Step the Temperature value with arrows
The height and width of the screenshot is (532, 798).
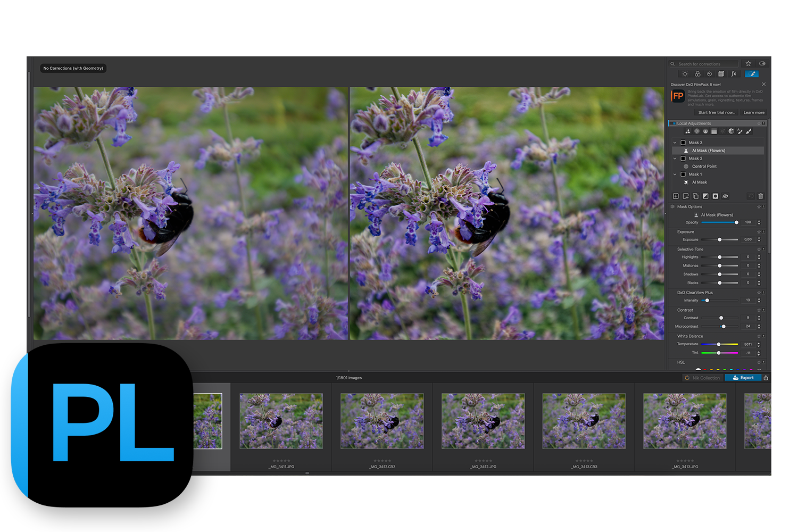759,344
